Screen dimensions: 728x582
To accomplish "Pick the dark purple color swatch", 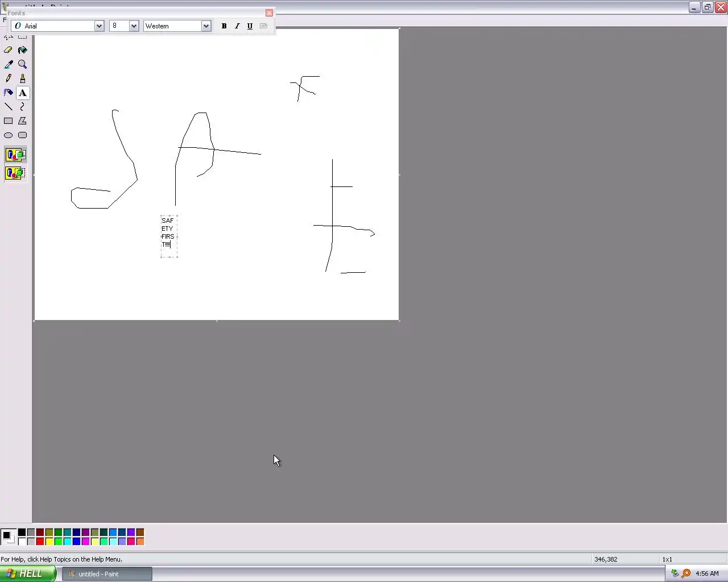I will pyautogui.click(x=85, y=533).
